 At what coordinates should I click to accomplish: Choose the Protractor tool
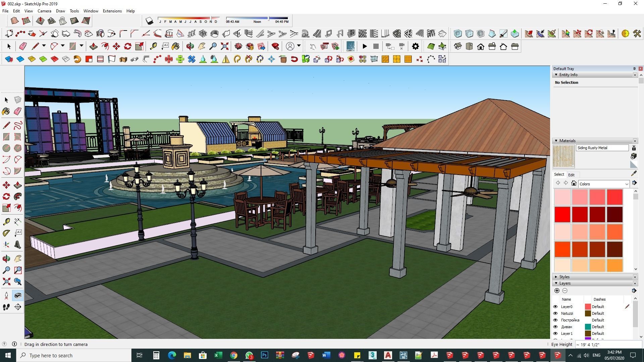click(6, 233)
